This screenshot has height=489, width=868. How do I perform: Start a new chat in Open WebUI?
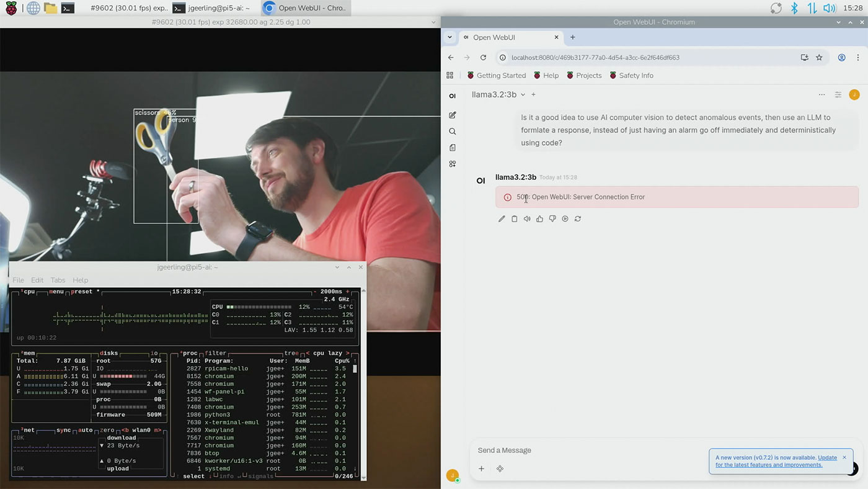click(x=453, y=115)
